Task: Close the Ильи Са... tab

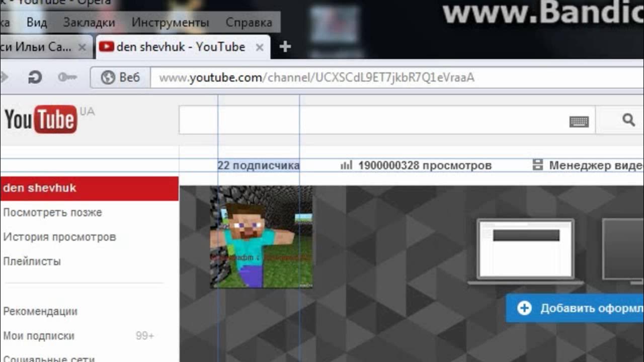Action: pos(83,47)
